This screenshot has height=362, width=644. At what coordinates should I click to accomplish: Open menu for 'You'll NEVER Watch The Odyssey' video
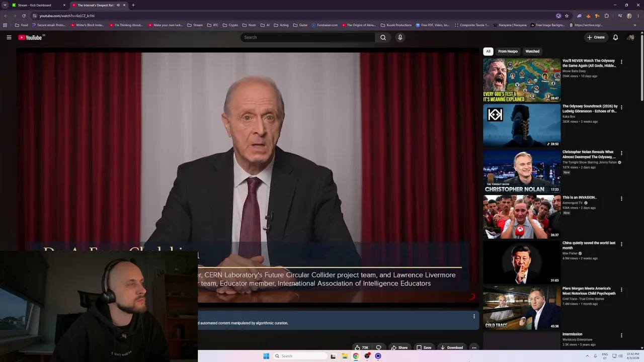point(621,62)
